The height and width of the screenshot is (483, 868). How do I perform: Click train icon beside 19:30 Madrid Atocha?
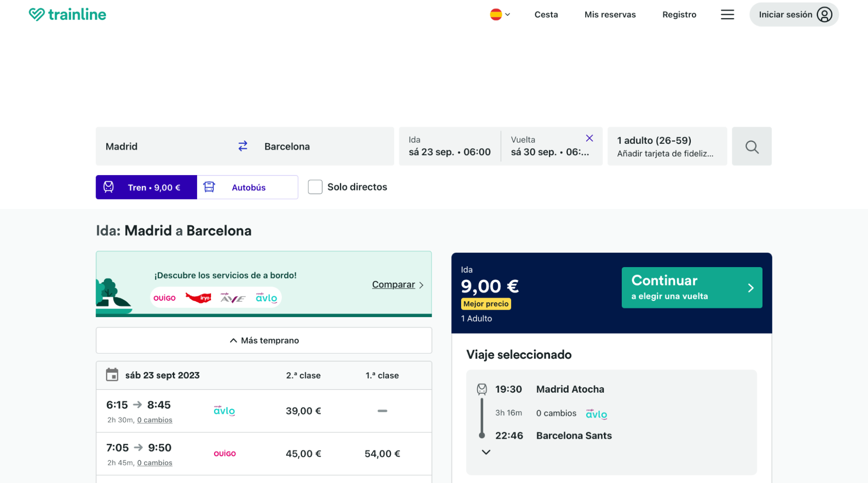pyautogui.click(x=482, y=389)
